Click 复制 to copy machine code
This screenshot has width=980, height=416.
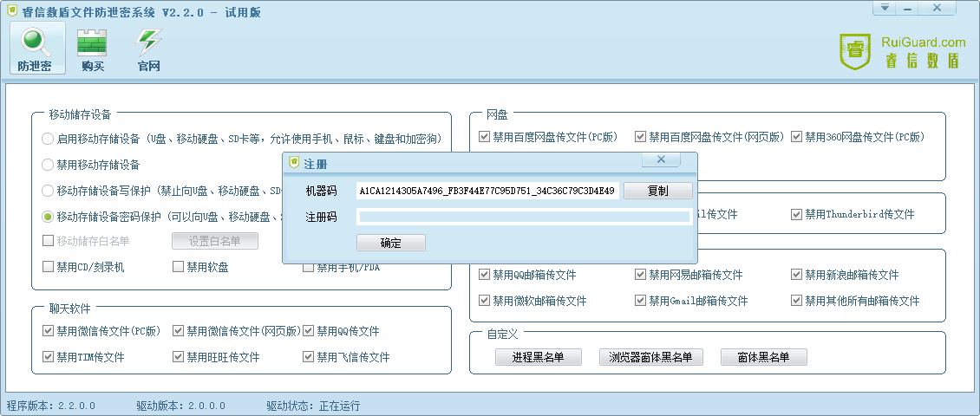657,191
